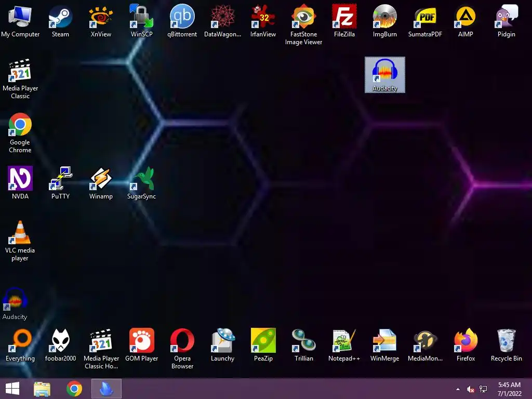The height and width of the screenshot is (399, 532).
Task: Open the network status tray icon
Action: [483, 389]
